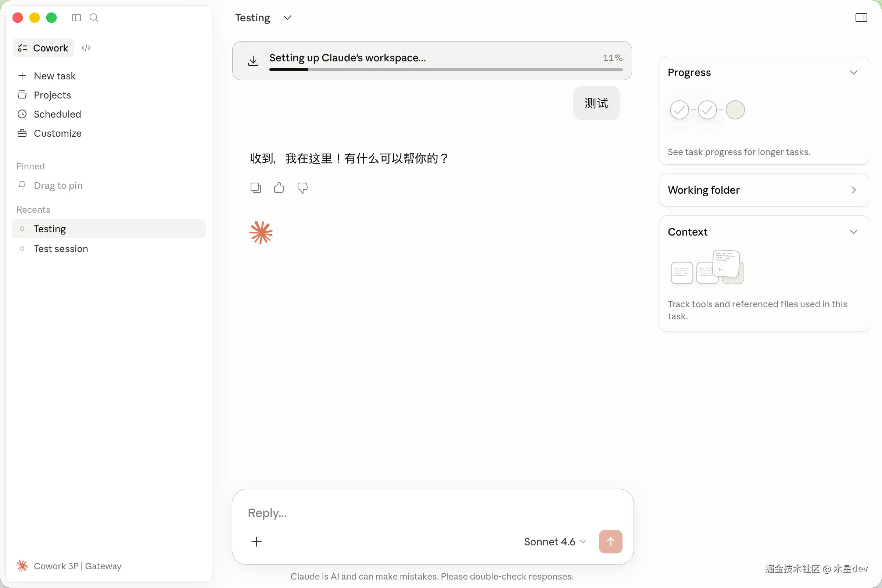Click the 测试 user message bubble
Viewport: 882px width, 588px height.
(x=596, y=103)
